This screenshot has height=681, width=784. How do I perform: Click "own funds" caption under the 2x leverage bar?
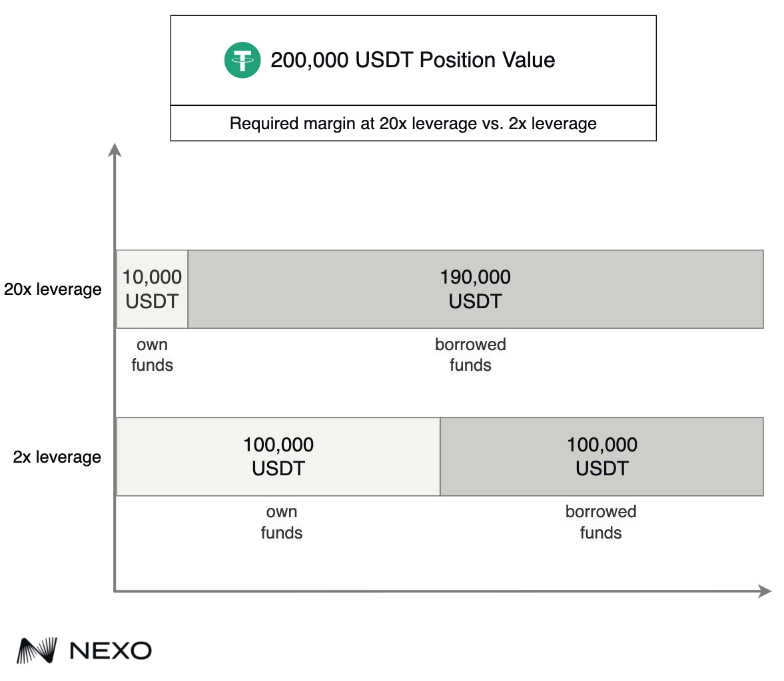click(282, 522)
